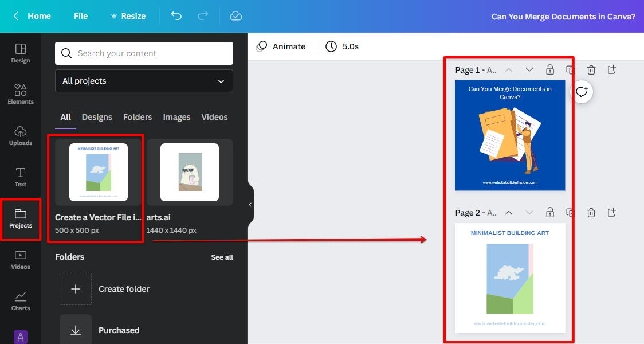Open the 5.0s duration control
Viewport: 644px width, 344px height.
pyautogui.click(x=341, y=46)
